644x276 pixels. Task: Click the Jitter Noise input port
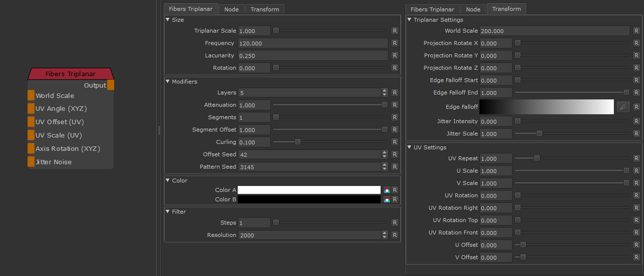click(31, 162)
